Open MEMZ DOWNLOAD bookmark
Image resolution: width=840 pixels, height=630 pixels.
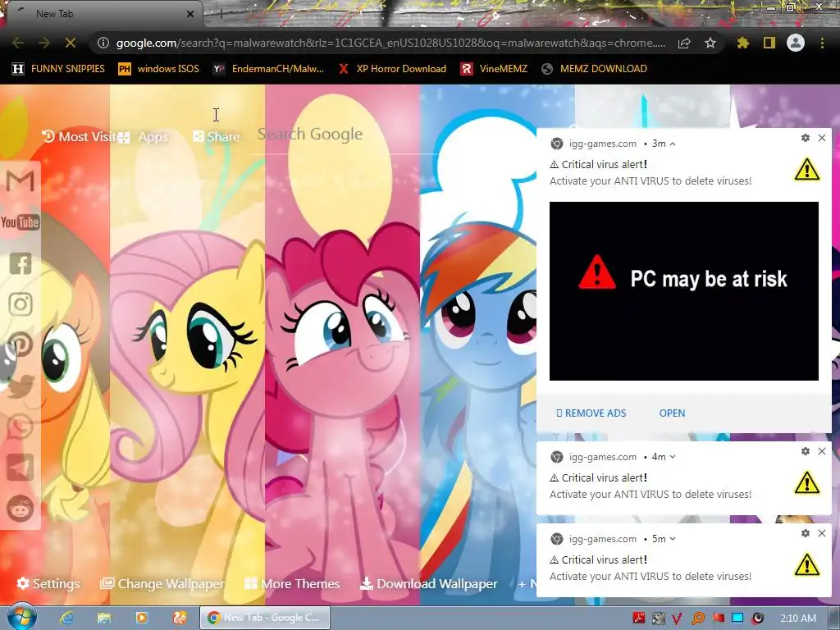point(594,69)
